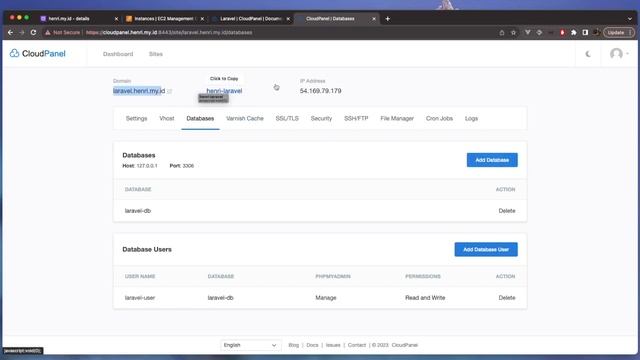Image resolution: width=640 pixels, height=360 pixels.
Task: Click Read and Write permissions cell
Action: [x=425, y=298]
